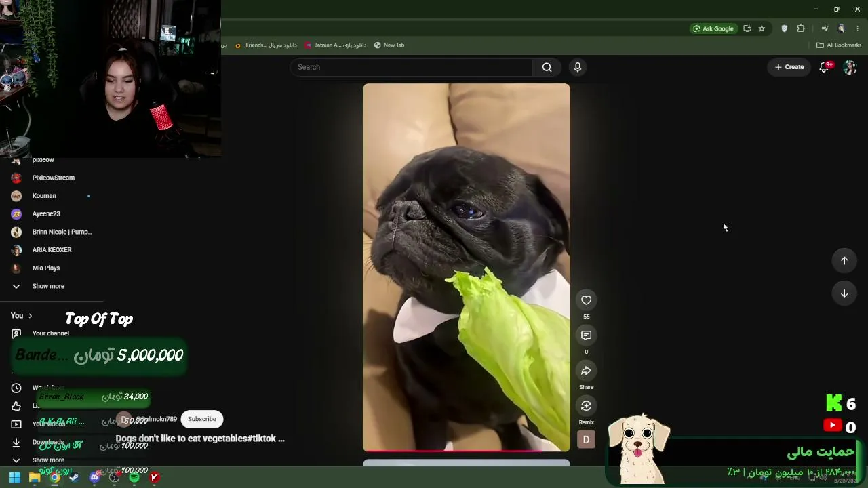Open Chrome three-dot menu
Screen dimensions: 868x488
coord(857,28)
